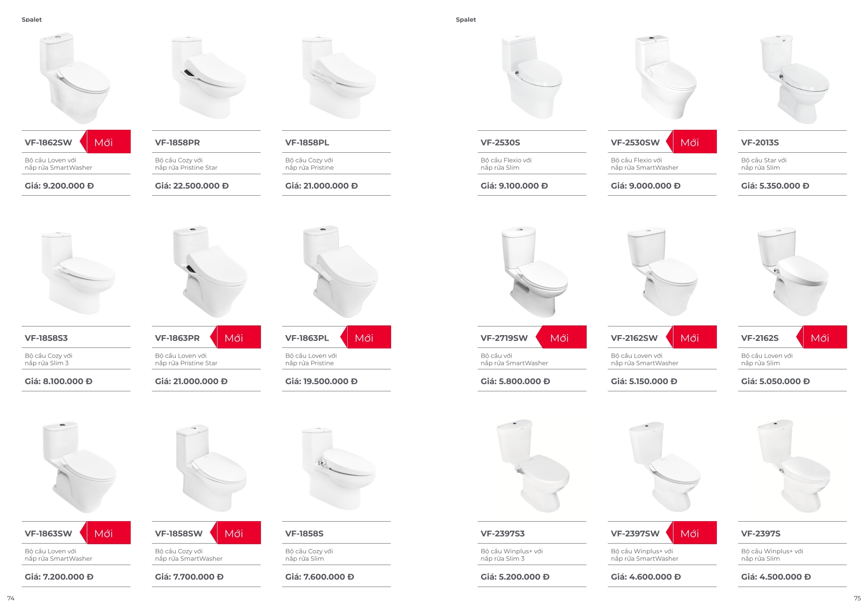Open the VF-2530S product photo
868x608 pixels.
tap(532, 77)
